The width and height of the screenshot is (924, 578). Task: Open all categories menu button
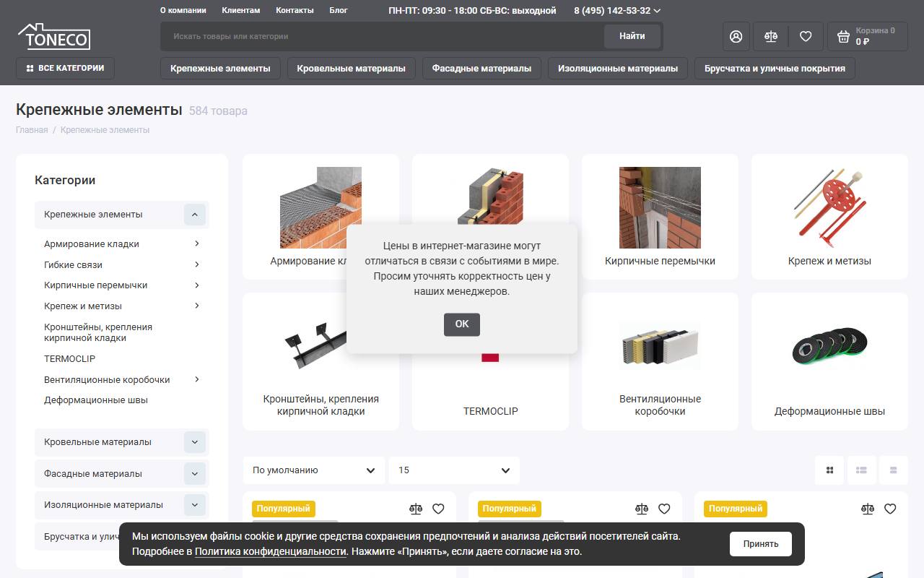coord(65,68)
